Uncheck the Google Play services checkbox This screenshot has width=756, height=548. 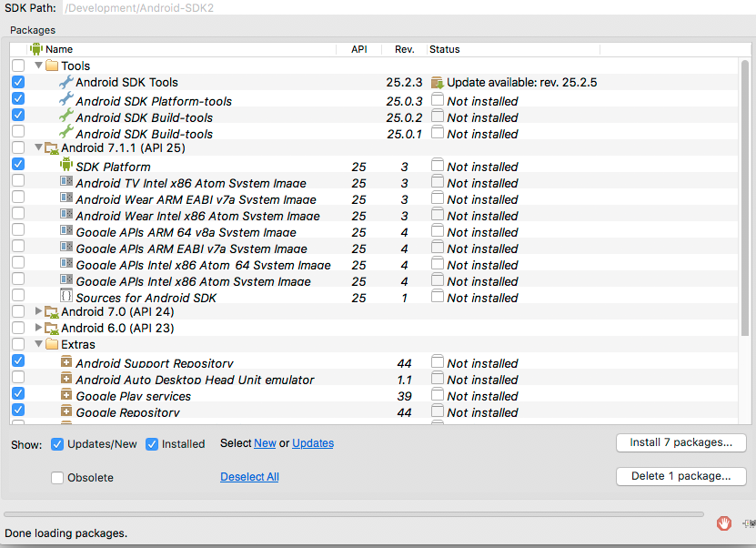pos(18,393)
